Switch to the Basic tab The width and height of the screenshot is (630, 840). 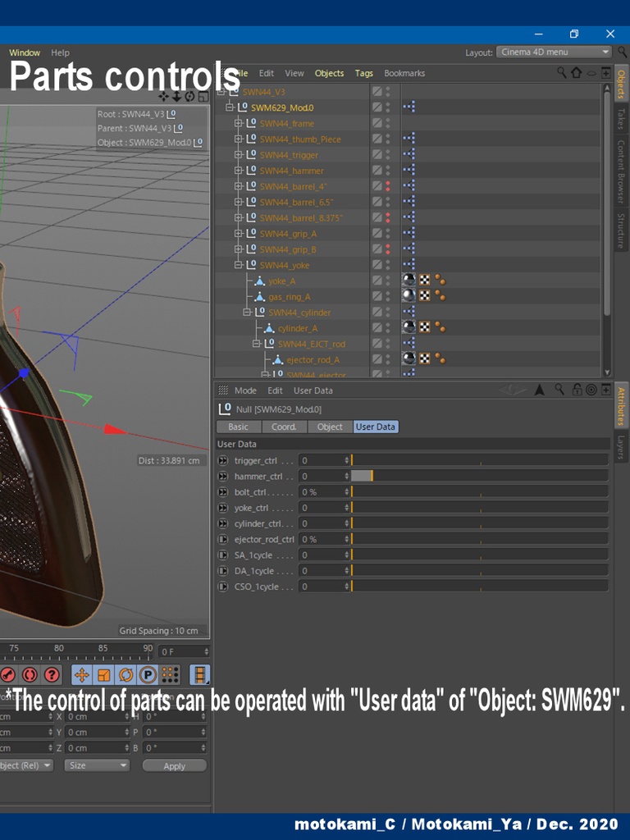[x=239, y=427]
